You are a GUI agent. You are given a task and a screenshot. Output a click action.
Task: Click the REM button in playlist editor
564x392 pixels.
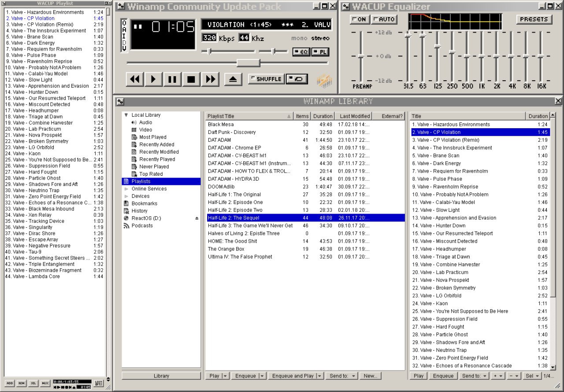21,384
